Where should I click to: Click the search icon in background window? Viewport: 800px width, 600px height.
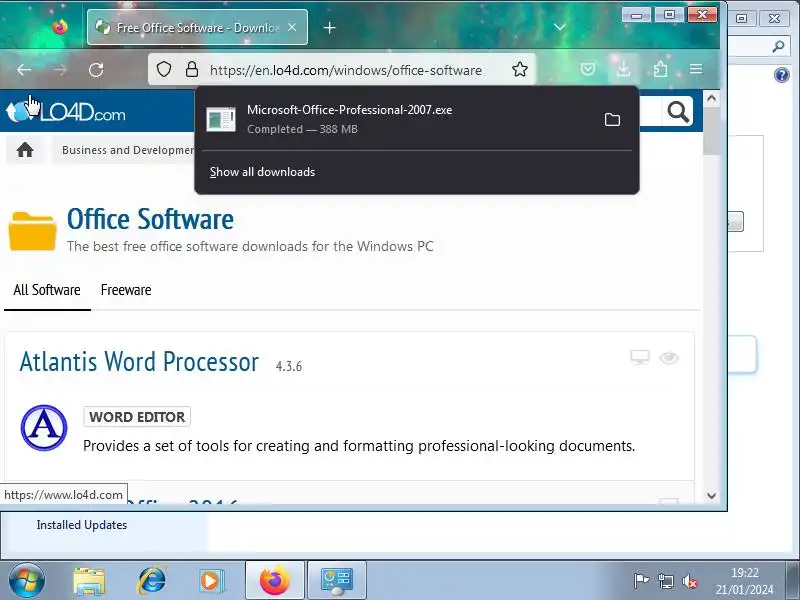click(x=778, y=47)
